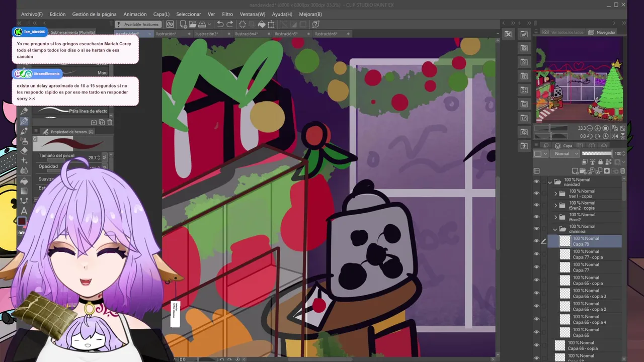Image resolution: width=644 pixels, height=362 pixels.
Task: Hide the tren1 - copia folder
Action: (536, 194)
